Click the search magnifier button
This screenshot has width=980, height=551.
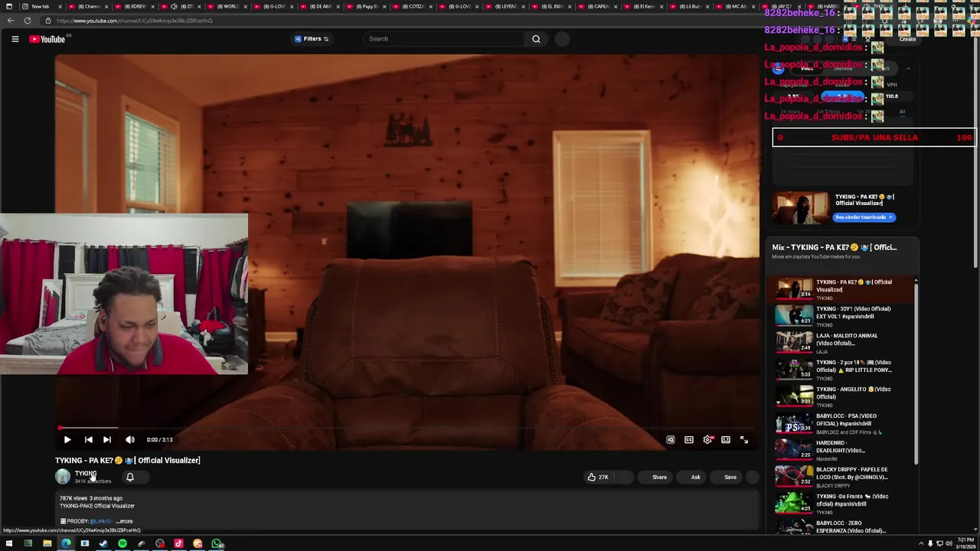pyautogui.click(x=536, y=39)
